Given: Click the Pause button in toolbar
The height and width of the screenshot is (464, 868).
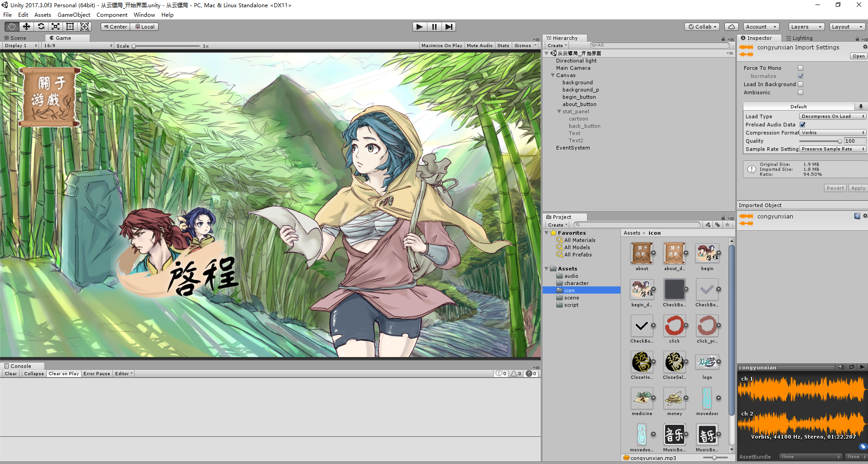Looking at the screenshot, I should pyautogui.click(x=434, y=27).
